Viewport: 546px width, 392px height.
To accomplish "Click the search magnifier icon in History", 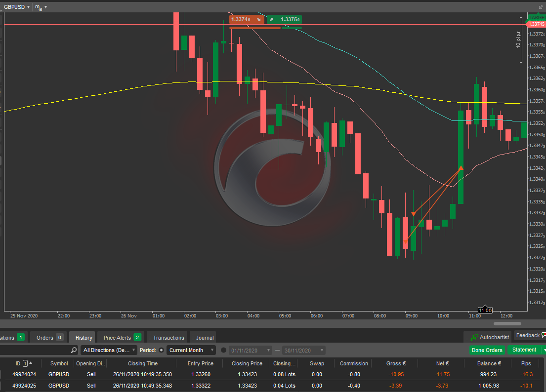I will 74,350.
